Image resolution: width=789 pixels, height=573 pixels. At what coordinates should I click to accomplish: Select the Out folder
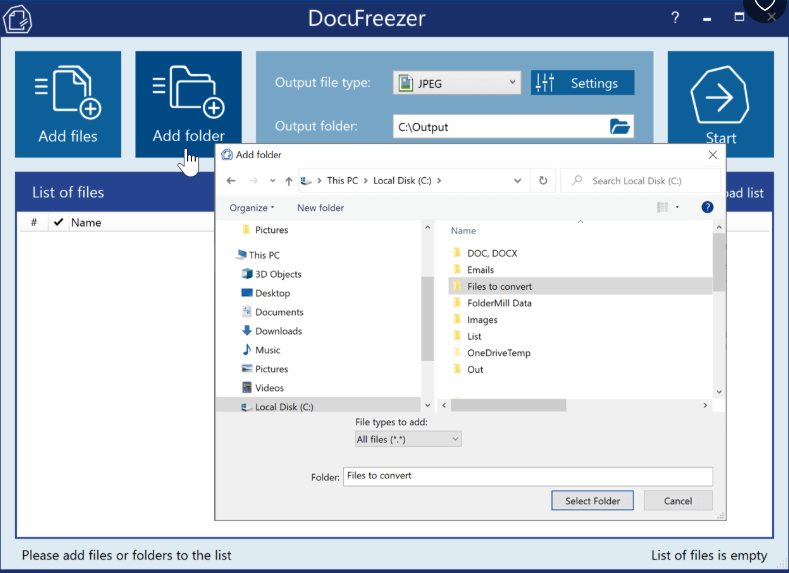(x=475, y=370)
